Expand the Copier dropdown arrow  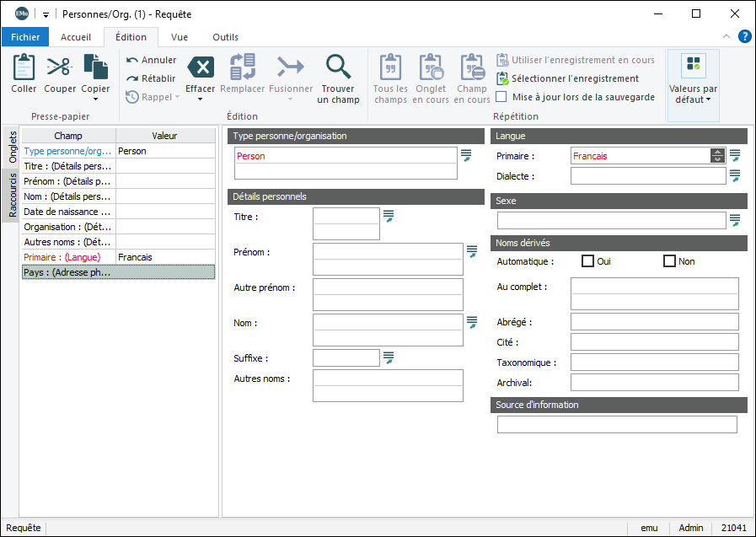click(95, 99)
